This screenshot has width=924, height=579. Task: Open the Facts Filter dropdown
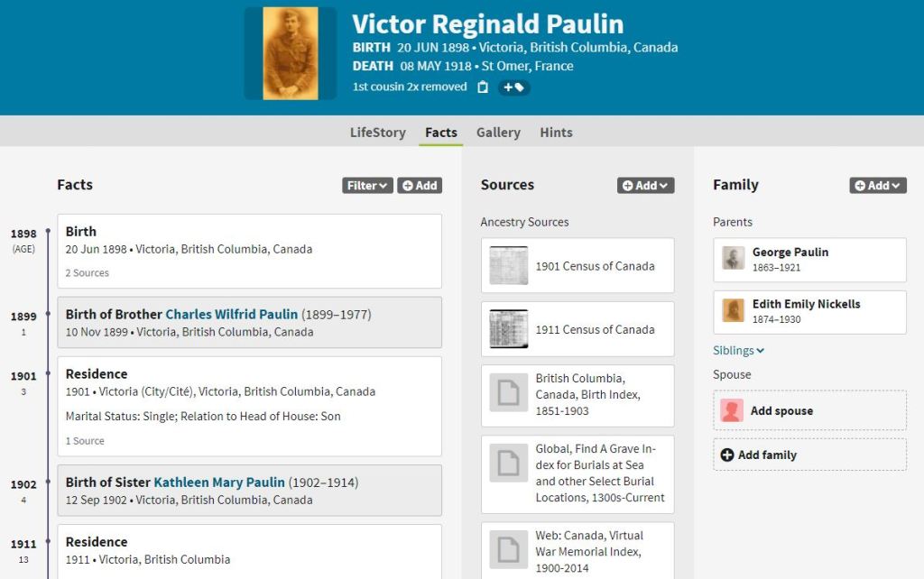coord(367,186)
